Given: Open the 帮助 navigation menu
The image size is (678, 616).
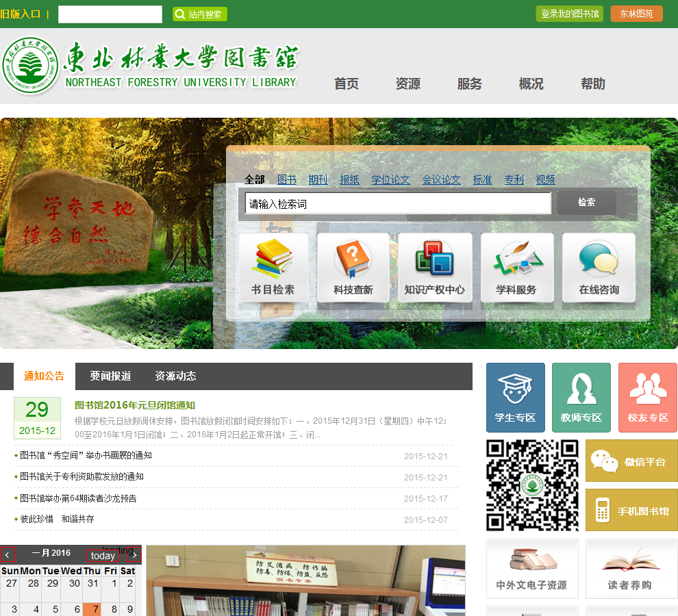Looking at the screenshot, I should coord(593,84).
